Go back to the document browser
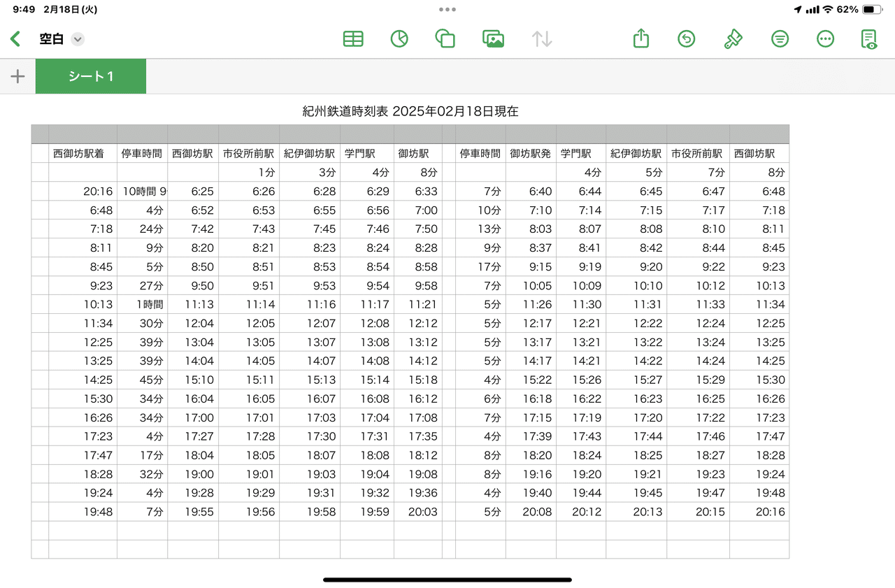The height and width of the screenshot is (588, 895). [x=15, y=39]
